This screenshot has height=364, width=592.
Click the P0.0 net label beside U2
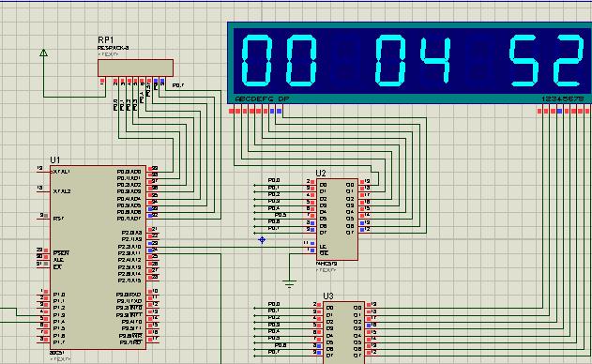point(274,180)
